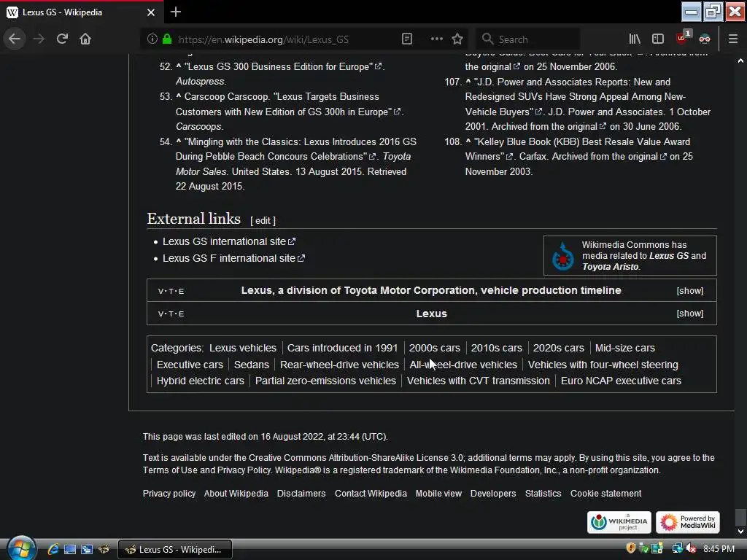Open Lexus GS international site link
The width and height of the screenshot is (747, 560).
pos(228,241)
